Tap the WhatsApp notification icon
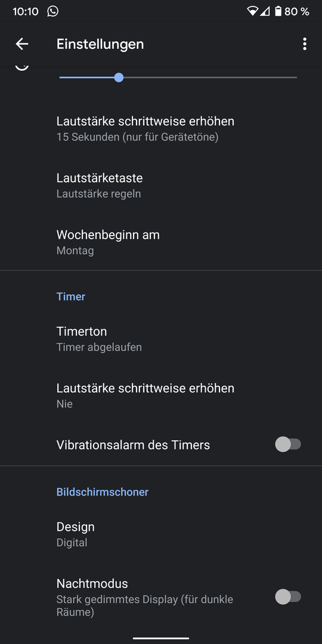Image resolution: width=322 pixels, height=644 pixels. tap(52, 11)
